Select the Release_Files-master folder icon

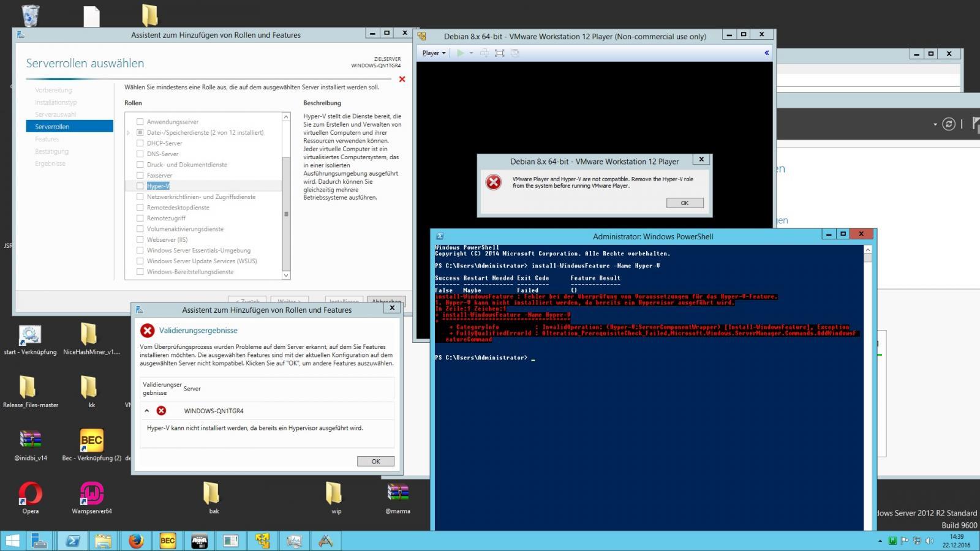click(28, 388)
